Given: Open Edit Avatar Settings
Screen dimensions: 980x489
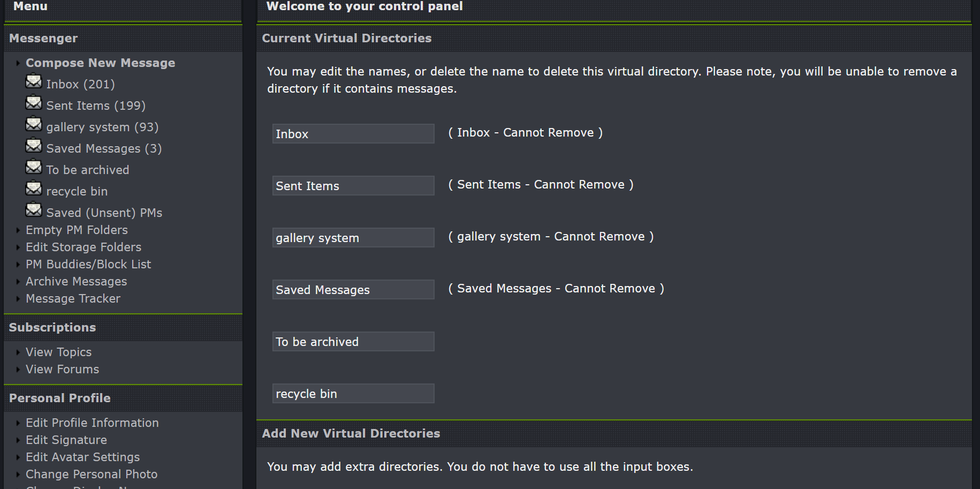Looking at the screenshot, I should pyautogui.click(x=83, y=457).
